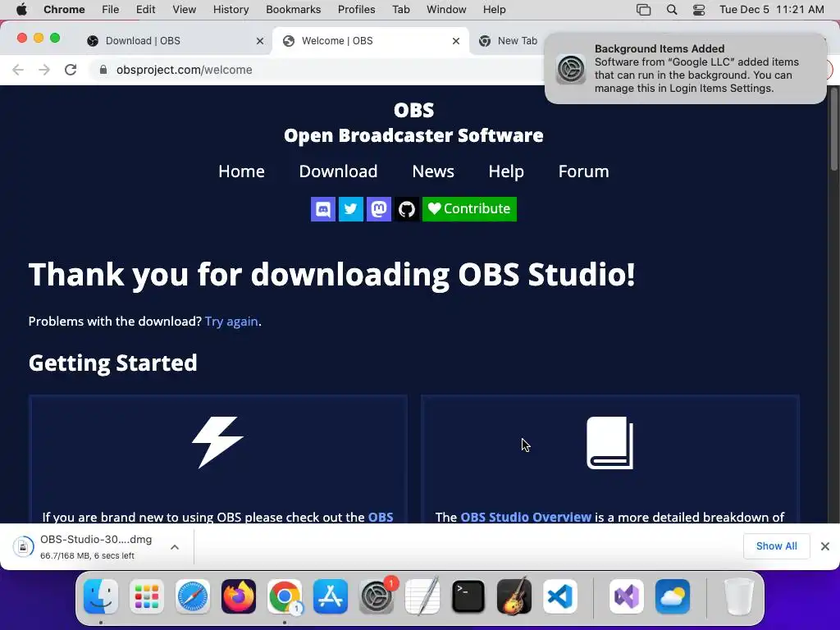Click the padlock site info icon

click(x=103, y=70)
